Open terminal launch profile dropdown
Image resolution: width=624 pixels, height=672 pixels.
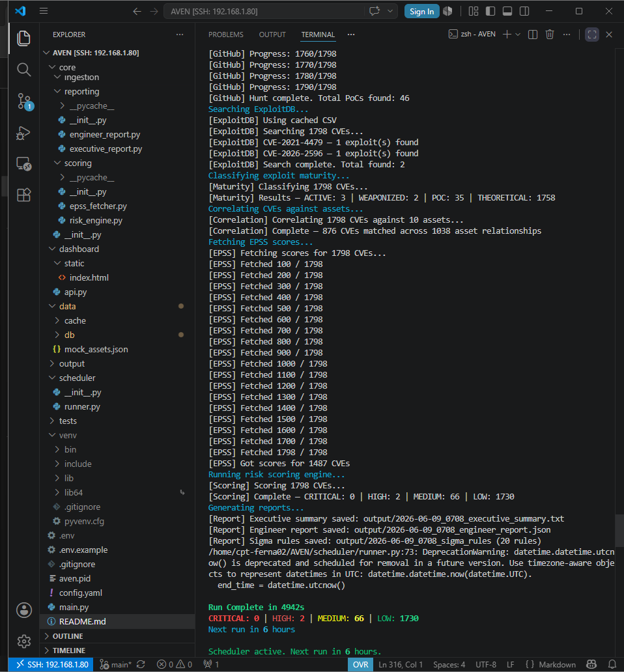click(x=518, y=35)
